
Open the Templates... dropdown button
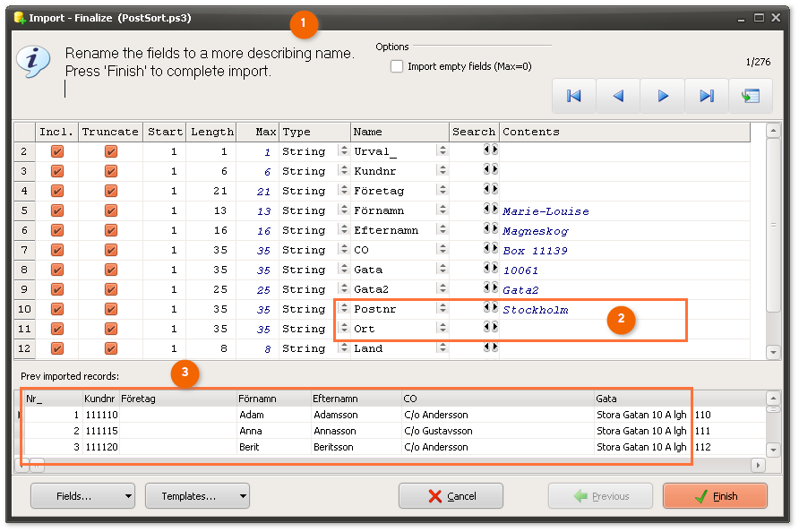(x=197, y=496)
